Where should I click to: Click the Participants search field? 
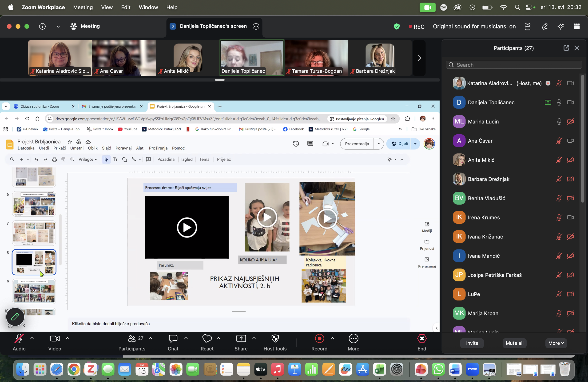(x=514, y=65)
